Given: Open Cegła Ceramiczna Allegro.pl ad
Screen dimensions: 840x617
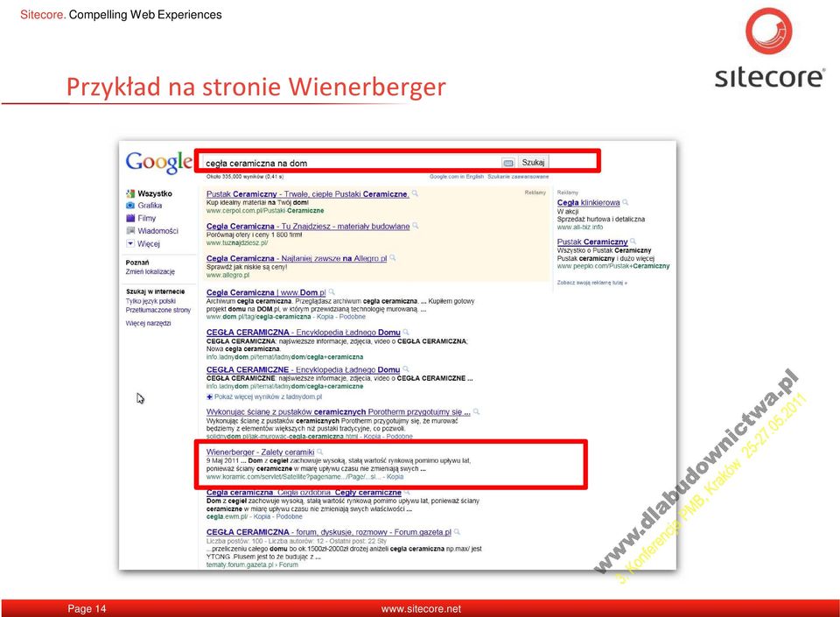Looking at the screenshot, I should pyautogui.click(x=297, y=258).
